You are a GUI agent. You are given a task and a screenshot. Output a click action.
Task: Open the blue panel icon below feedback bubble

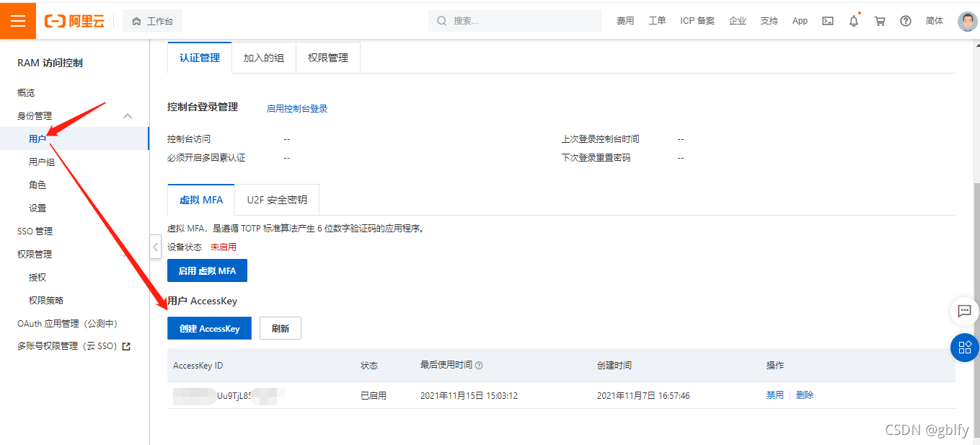point(964,347)
